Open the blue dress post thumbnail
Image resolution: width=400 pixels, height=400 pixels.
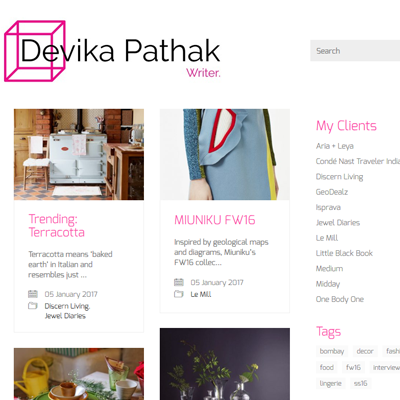(x=225, y=154)
